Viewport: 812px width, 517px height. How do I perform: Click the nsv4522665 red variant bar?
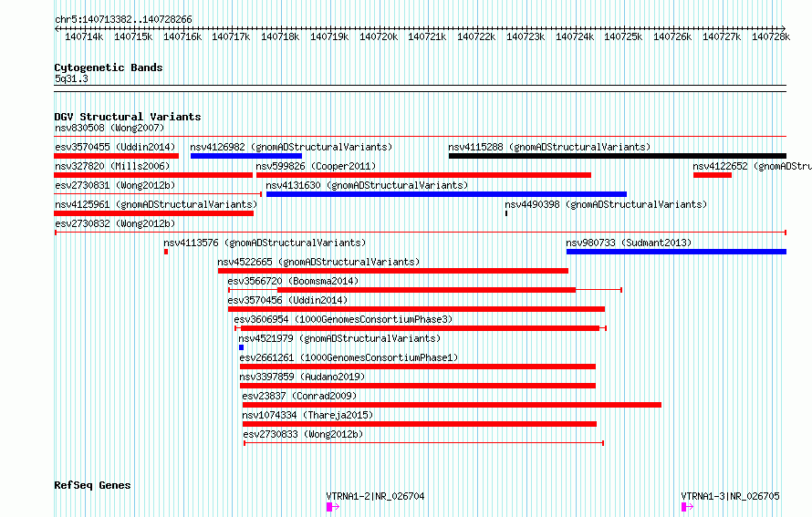(393, 271)
